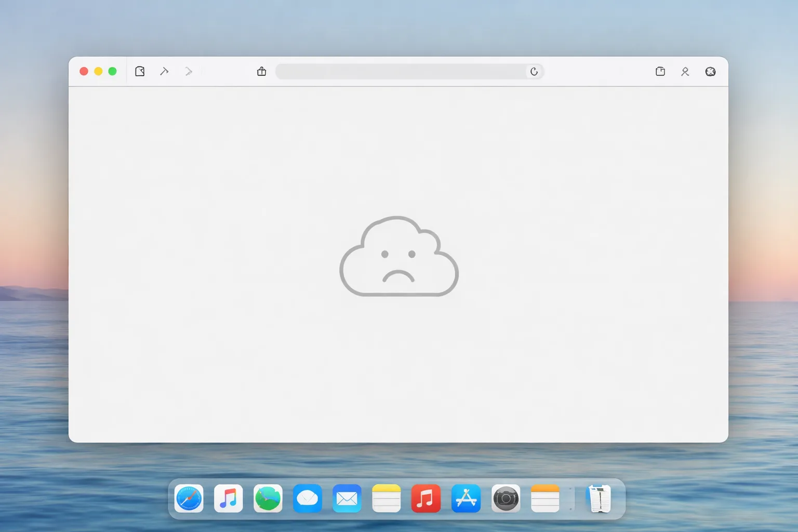Click the green full-screen window button
This screenshot has height=532, width=798.
(112, 71)
